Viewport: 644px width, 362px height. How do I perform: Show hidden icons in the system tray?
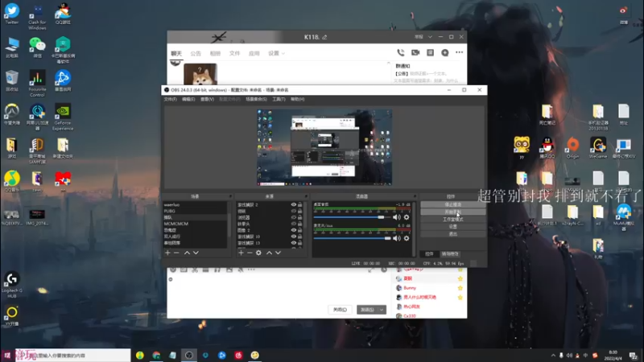pyautogui.click(x=553, y=356)
